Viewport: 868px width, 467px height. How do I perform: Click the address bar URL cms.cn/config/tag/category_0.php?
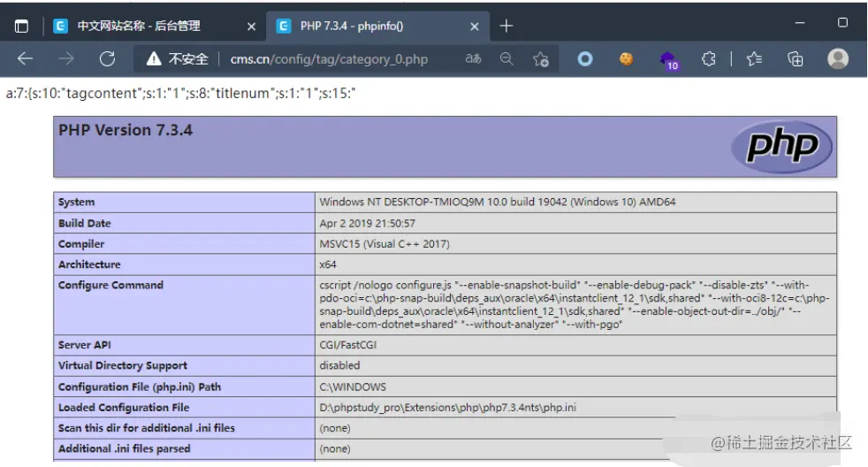[329, 59]
